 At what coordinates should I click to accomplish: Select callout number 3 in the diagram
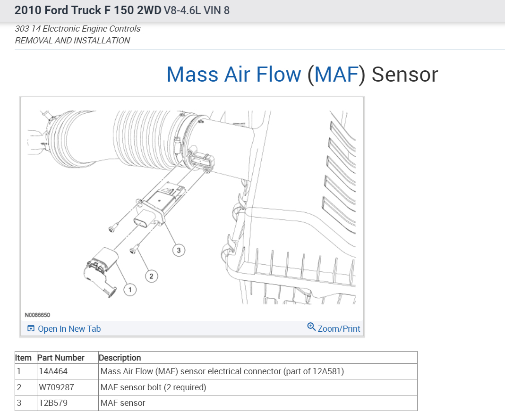tap(179, 250)
